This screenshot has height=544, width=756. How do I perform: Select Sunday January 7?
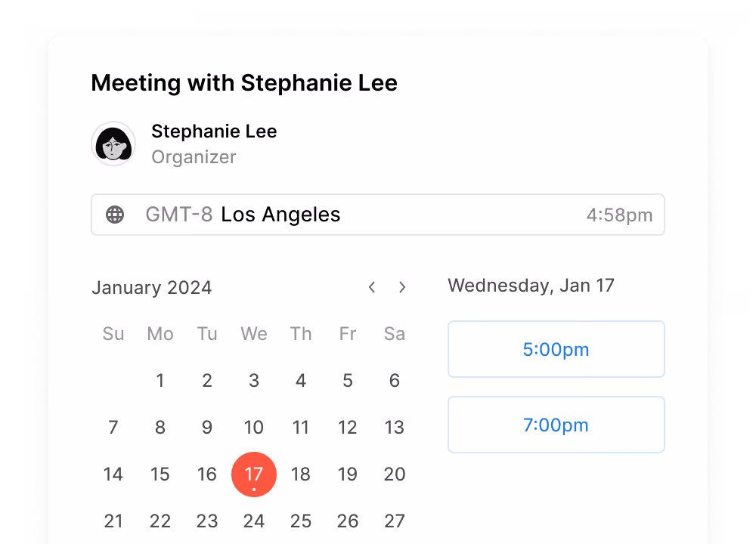click(x=113, y=428)
